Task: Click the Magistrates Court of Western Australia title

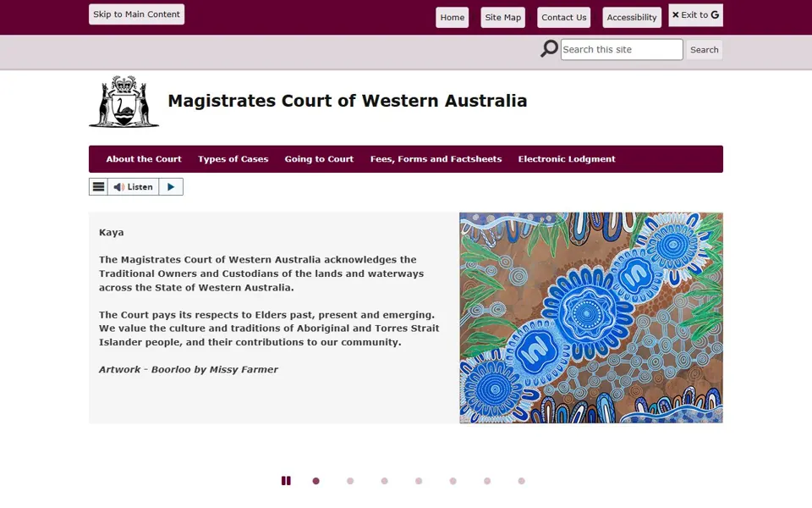Action: 347,101
